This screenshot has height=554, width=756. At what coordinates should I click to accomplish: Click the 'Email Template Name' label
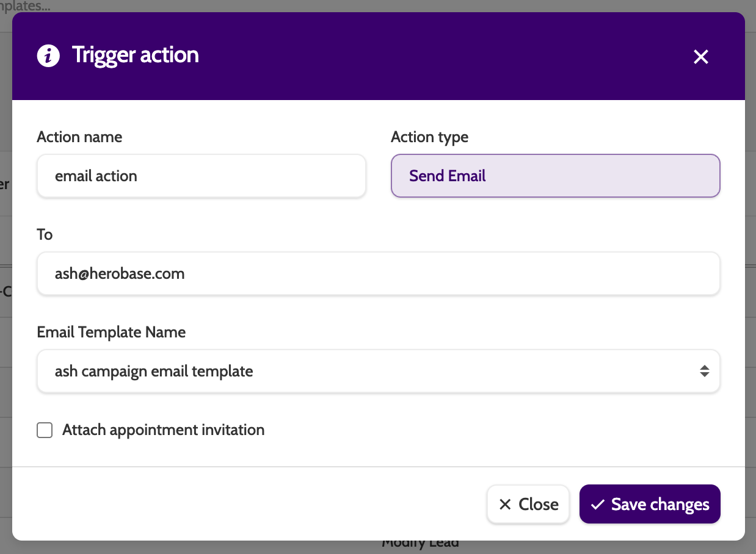pyautogui.click(x=111, y=333)
